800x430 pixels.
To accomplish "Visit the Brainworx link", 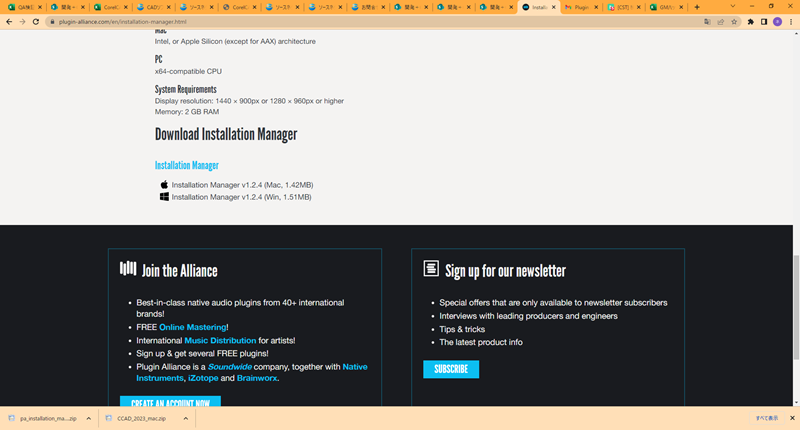I will click(x=257, y=378).
